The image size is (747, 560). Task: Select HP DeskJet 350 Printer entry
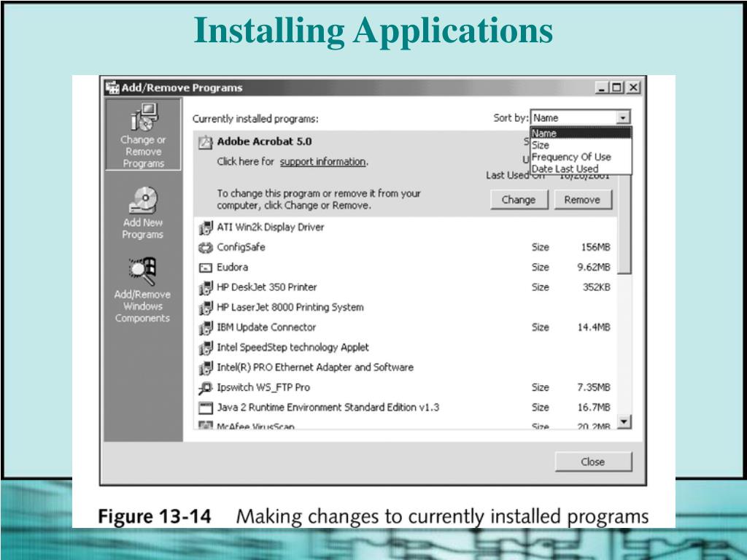tap(406, 287)
